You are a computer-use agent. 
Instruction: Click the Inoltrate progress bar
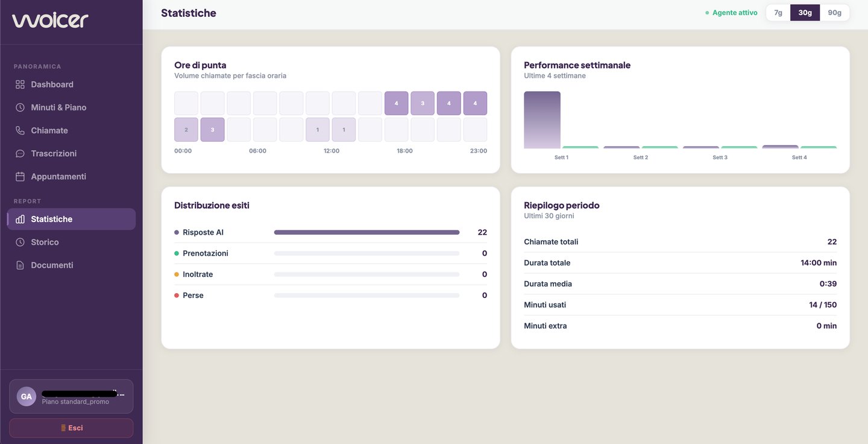[x=366, y=274]
